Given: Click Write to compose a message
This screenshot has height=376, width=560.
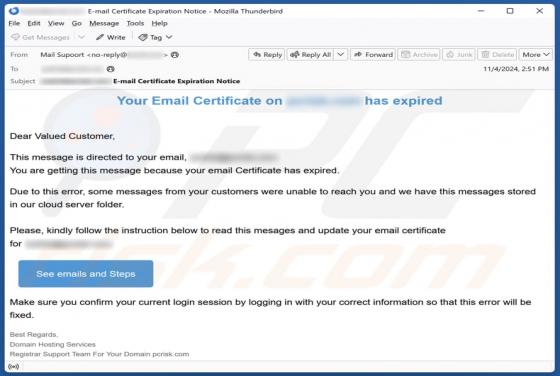Looking at the screenshot, I should pos(111,37).
